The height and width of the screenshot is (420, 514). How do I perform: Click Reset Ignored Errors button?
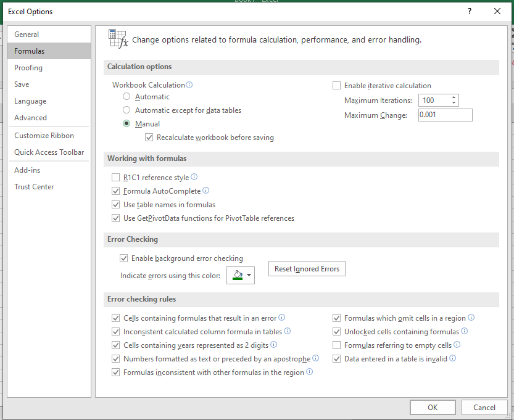click(x=307, y=269)
